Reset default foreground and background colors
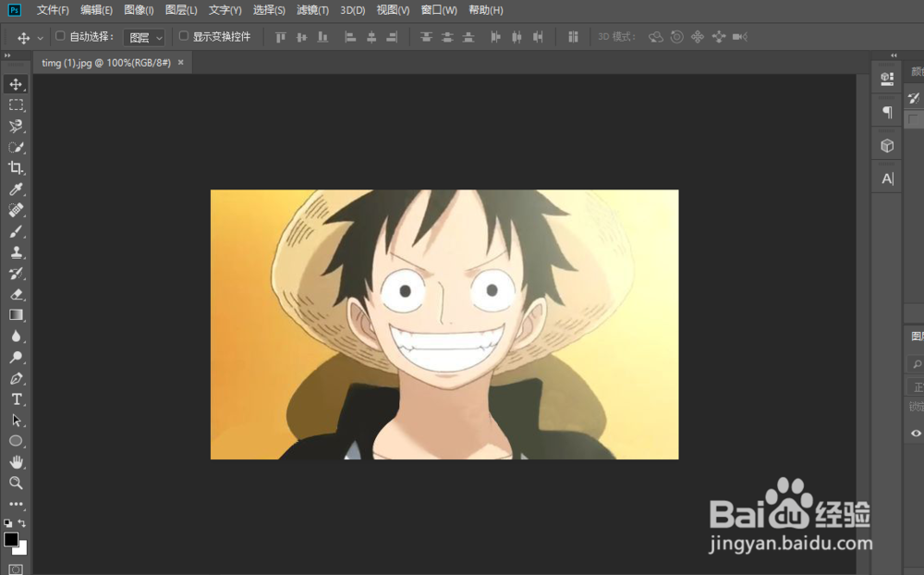Image resolution: width=924 pixels, height=575 pixels. click(x=7, y=523)
